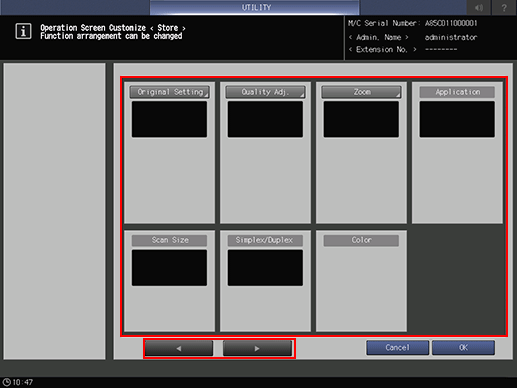
Task: Expand the Quality Adj. button
Action: coord(265,92)
